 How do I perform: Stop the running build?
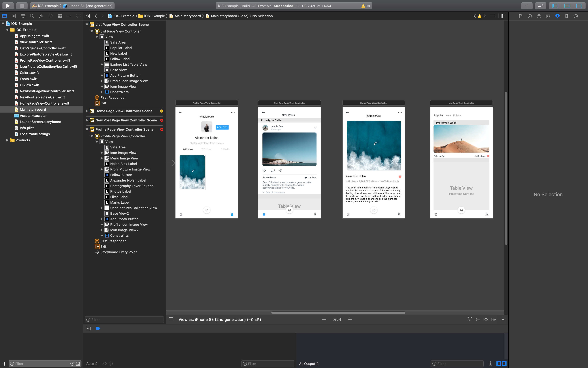click(x=22, y=6)
